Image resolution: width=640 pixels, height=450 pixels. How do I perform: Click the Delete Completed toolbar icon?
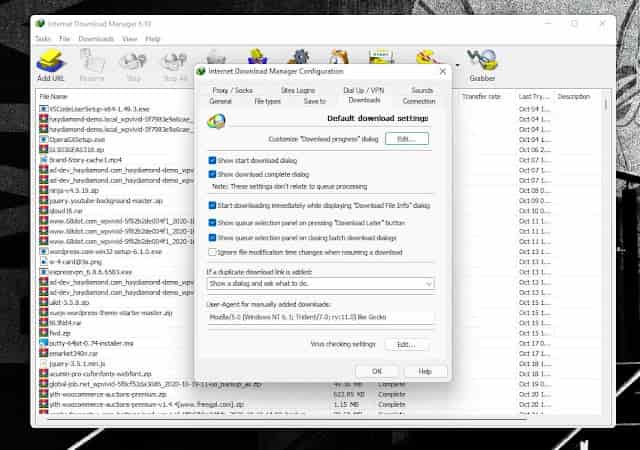[258, 56]
